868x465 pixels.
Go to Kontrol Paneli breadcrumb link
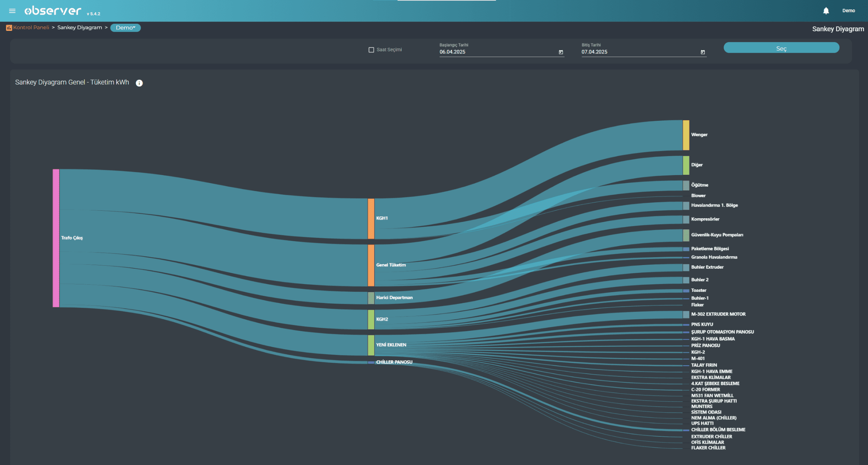pos(31,28)
